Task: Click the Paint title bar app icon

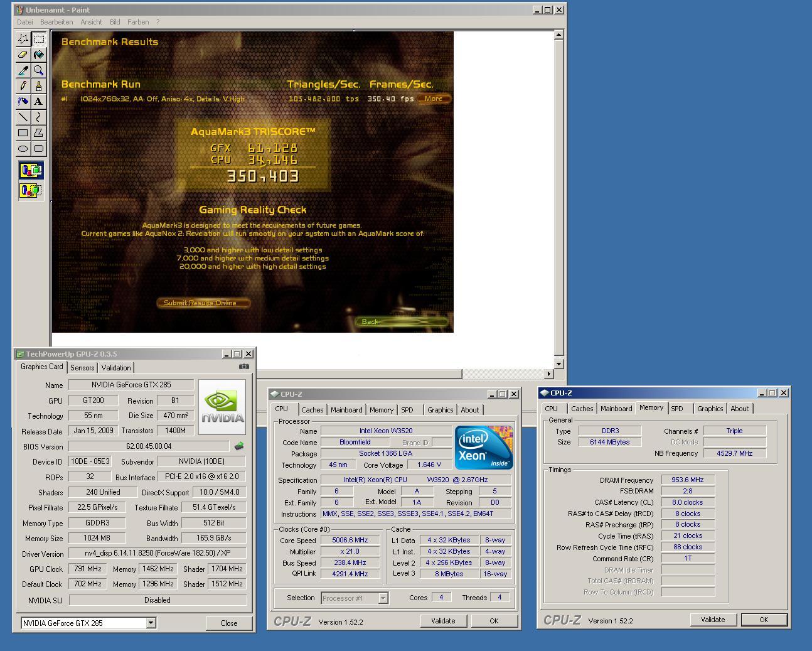Action: pos(19,10)
